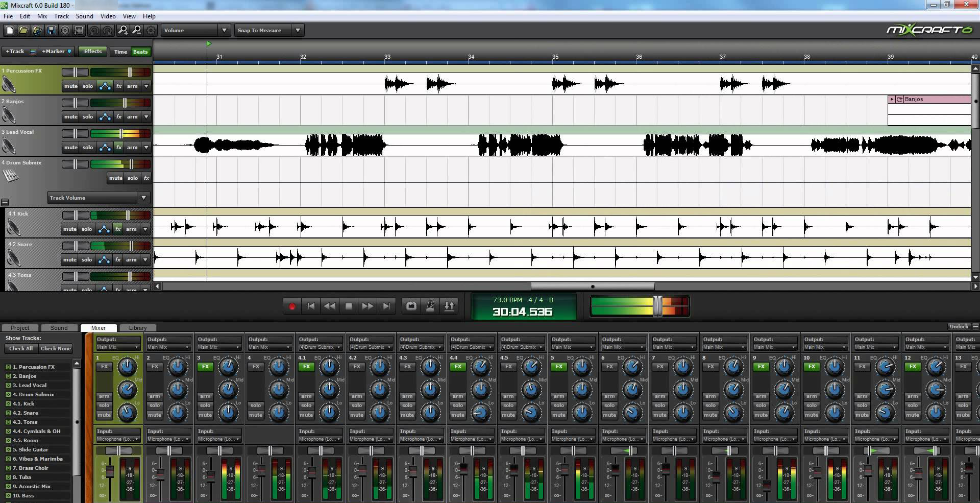Image resolution: width=980 pixels, height=503 pixels.
Task: Click the Drum Submix track icon
Action: (10, 175)
